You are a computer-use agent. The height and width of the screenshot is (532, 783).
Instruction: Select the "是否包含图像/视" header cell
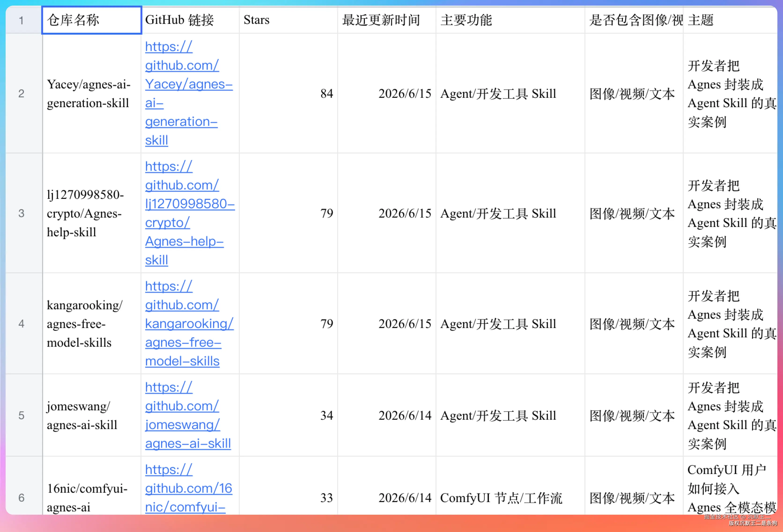(x=634, y=20)
